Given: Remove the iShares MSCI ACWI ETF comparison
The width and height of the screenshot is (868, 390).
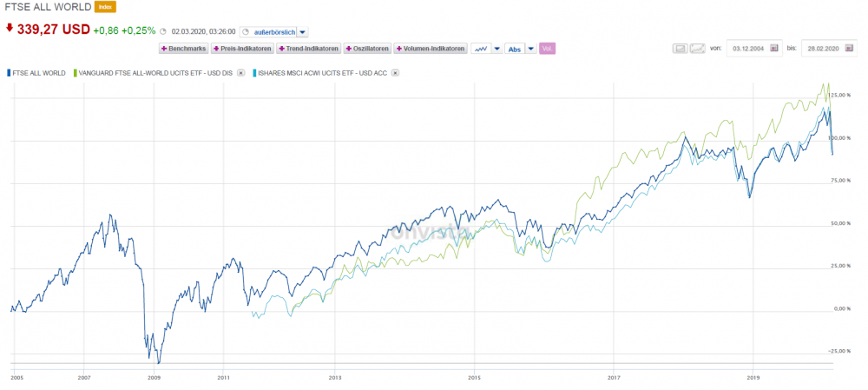Looking at the screenshot, I should [x=395, y=73].
